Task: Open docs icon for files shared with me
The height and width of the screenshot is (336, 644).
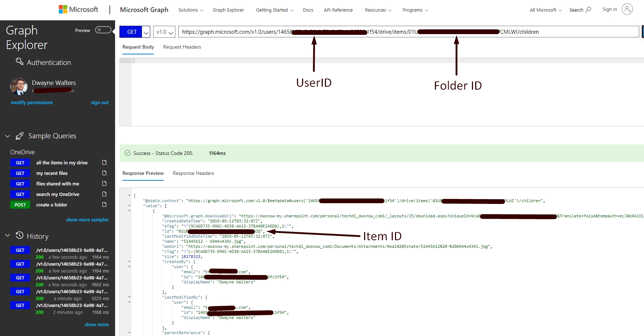Action: coord(104,184)
